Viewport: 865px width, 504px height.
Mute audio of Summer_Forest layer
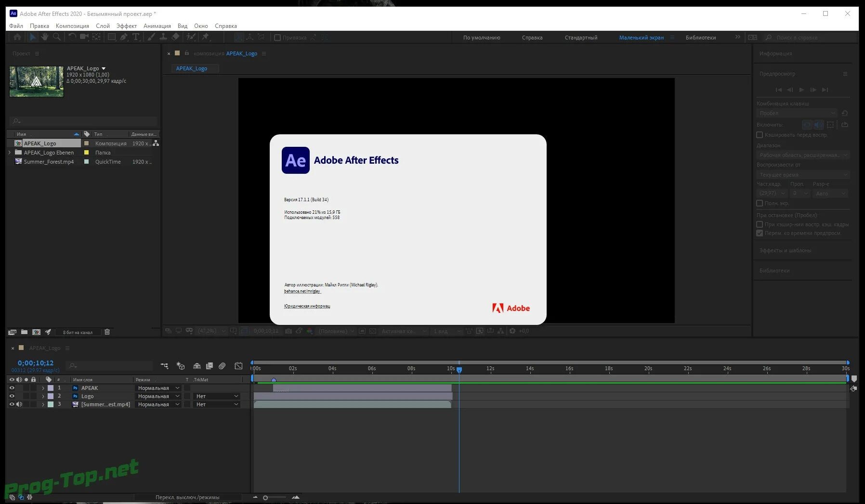[x=19, y=404]
